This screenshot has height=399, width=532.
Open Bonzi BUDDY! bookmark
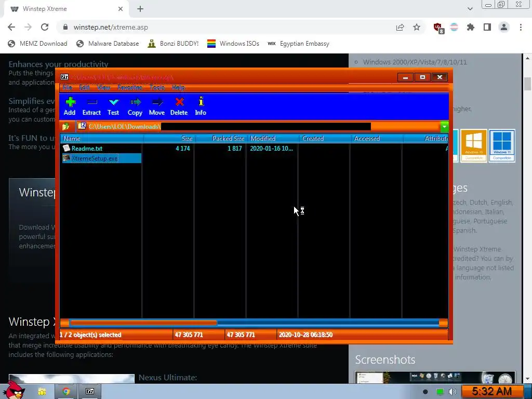[173, 44]
